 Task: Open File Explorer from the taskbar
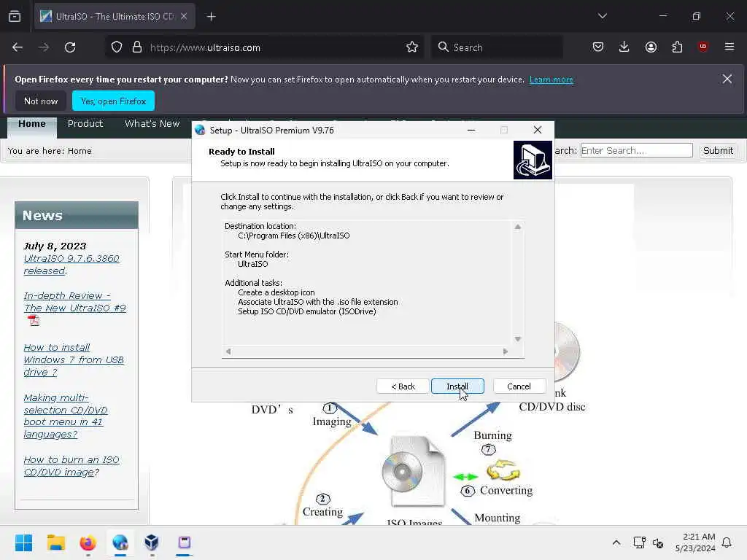55,542
